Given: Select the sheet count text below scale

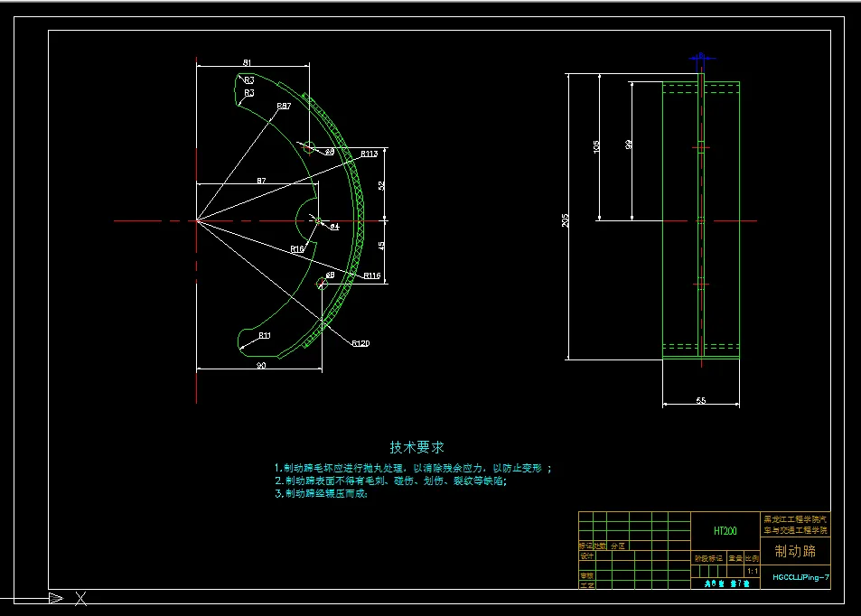Looking at the screenshot, I should [x=727, y=583].
